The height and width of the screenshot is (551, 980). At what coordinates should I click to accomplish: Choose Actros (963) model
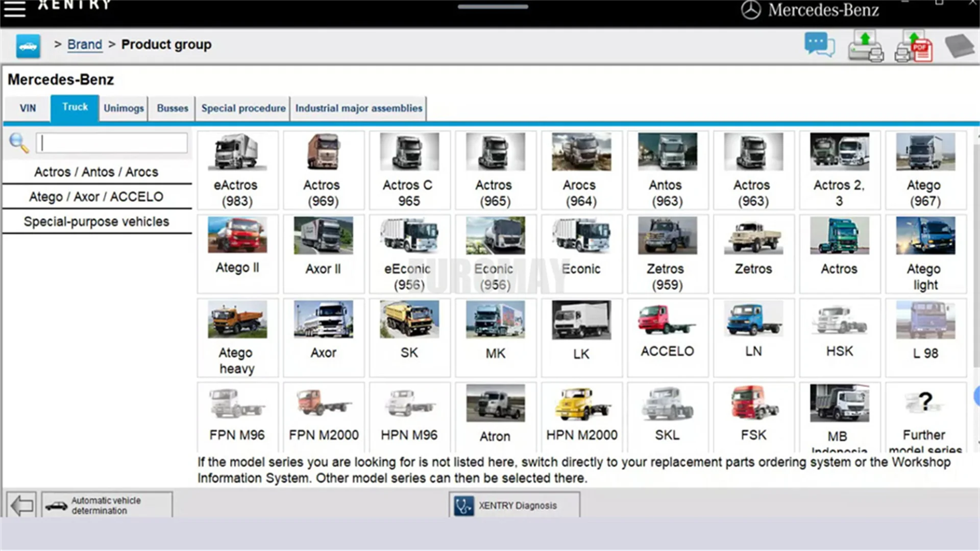(753, 170)
